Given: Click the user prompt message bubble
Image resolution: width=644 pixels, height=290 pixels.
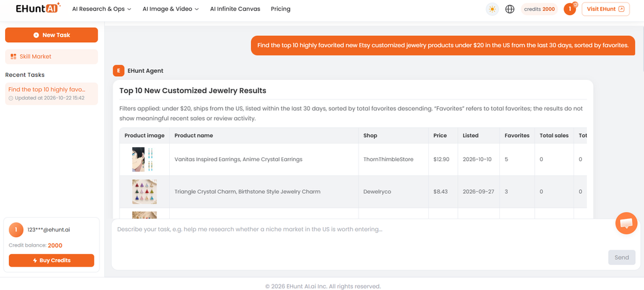Looking at the screenshot, I should 443,45.
